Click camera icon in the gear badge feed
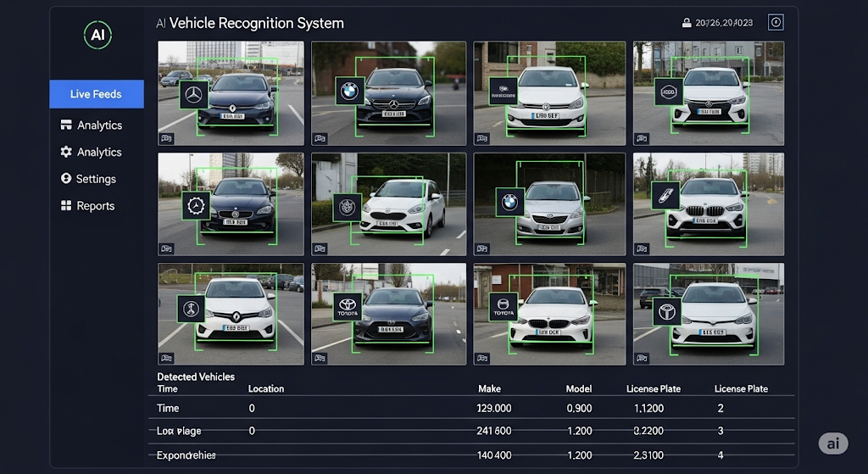Screen dimensions: 868x474 click(x=167, y=248)
